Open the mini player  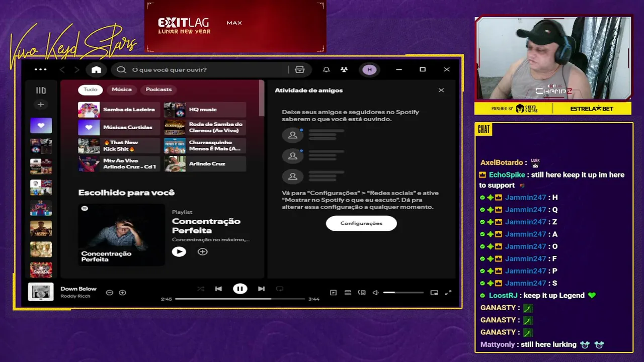point(434,293)
